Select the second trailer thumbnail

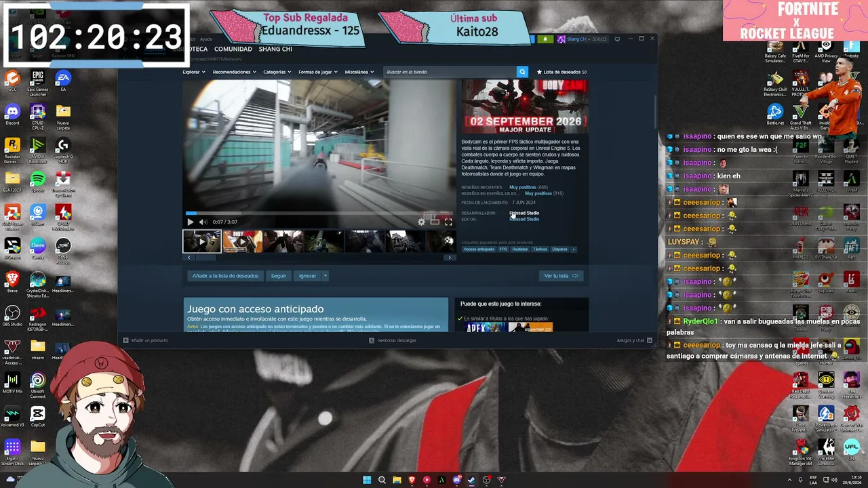pyautogui.click(x=242, y=241)
